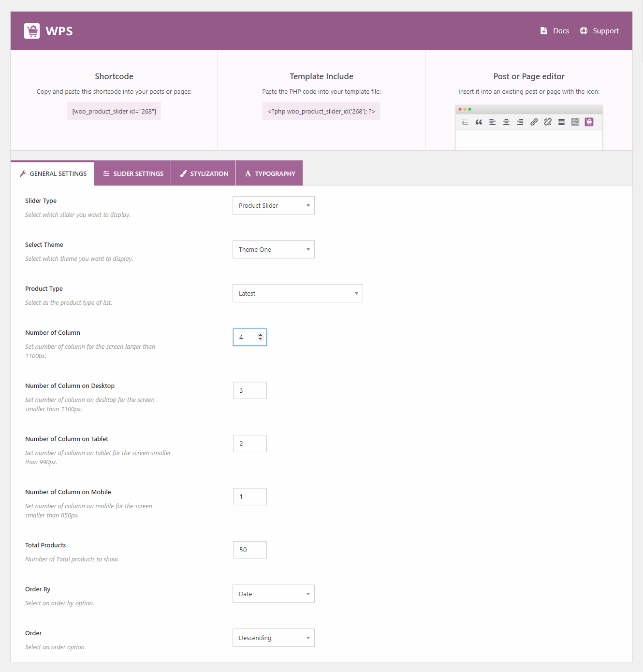
Task: Open the Stylization tab
Action: tap(204, 173)
